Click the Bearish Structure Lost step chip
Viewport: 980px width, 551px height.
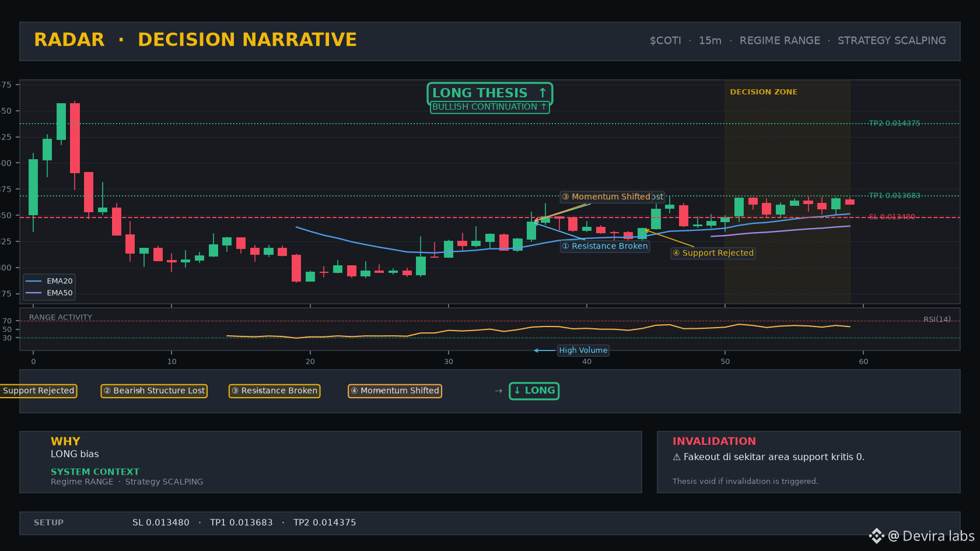click(x=154, y=391)
